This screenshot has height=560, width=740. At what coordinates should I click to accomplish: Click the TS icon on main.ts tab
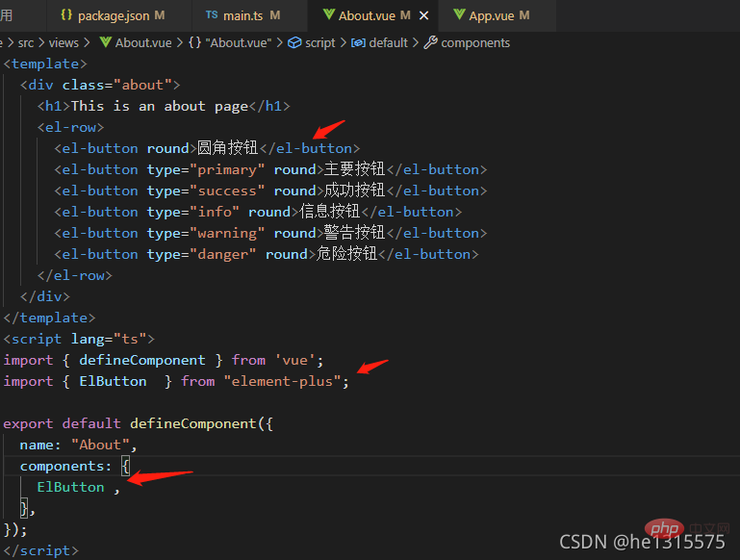click(x=212, y=15)
